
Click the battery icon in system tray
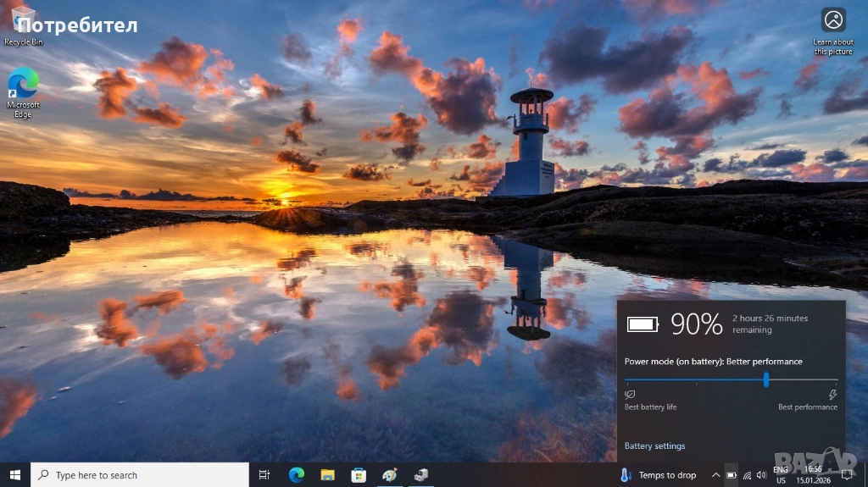point(731,475)
